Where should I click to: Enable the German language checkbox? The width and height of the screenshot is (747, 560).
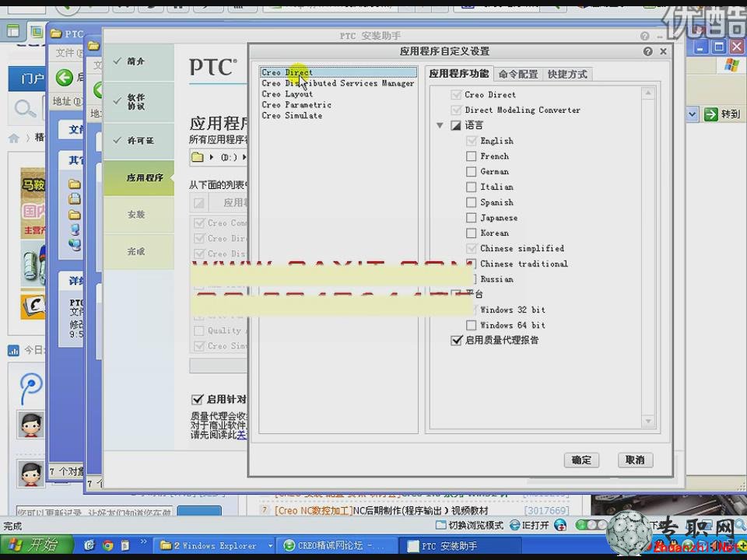point(472,171)
